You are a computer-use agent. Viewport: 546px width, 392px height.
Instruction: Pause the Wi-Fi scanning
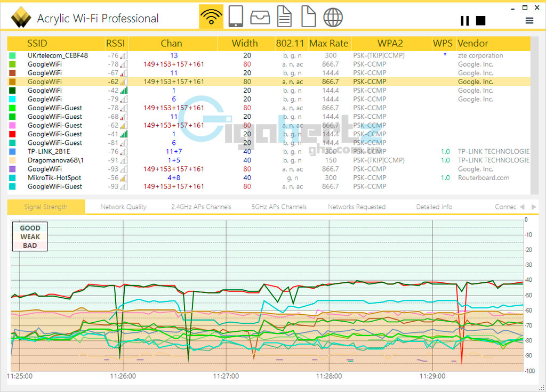pos(465,21)
